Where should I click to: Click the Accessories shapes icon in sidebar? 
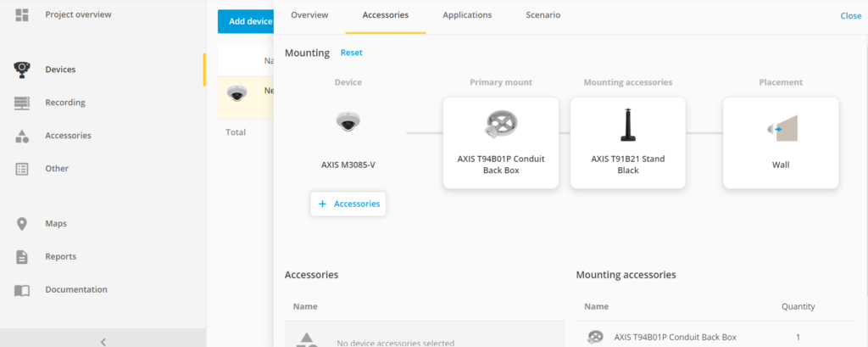(x=21, y=136)
